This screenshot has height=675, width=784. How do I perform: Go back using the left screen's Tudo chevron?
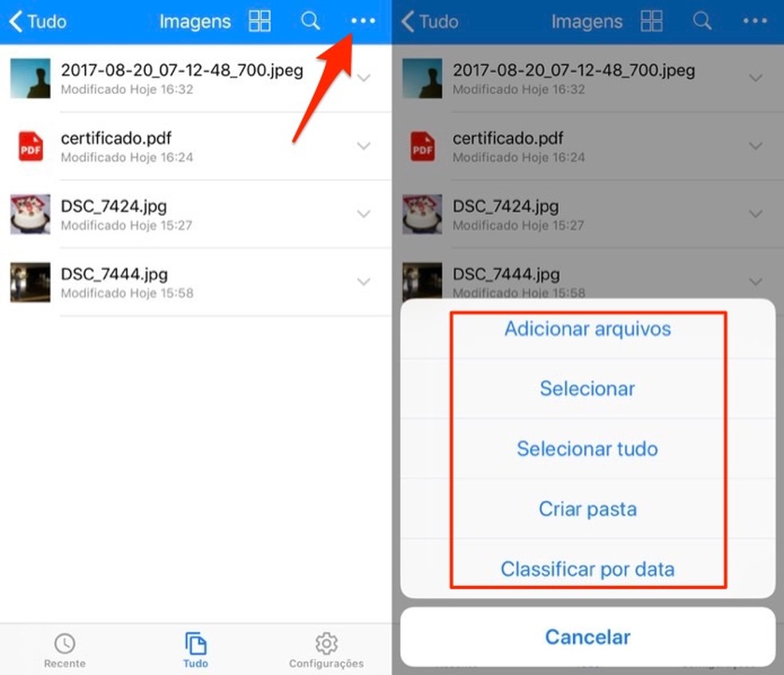click(37, 22)
